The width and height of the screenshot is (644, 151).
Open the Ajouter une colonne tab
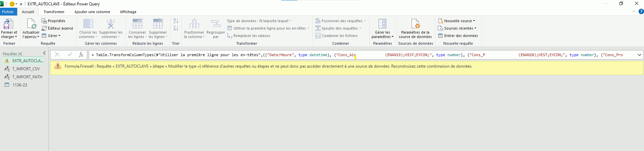(92, 12)
